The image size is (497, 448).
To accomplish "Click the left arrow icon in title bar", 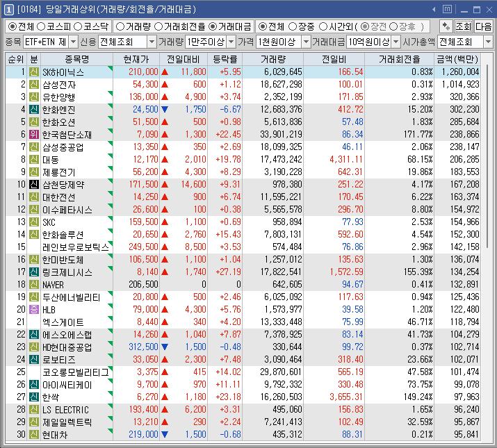I will point(434,10).
